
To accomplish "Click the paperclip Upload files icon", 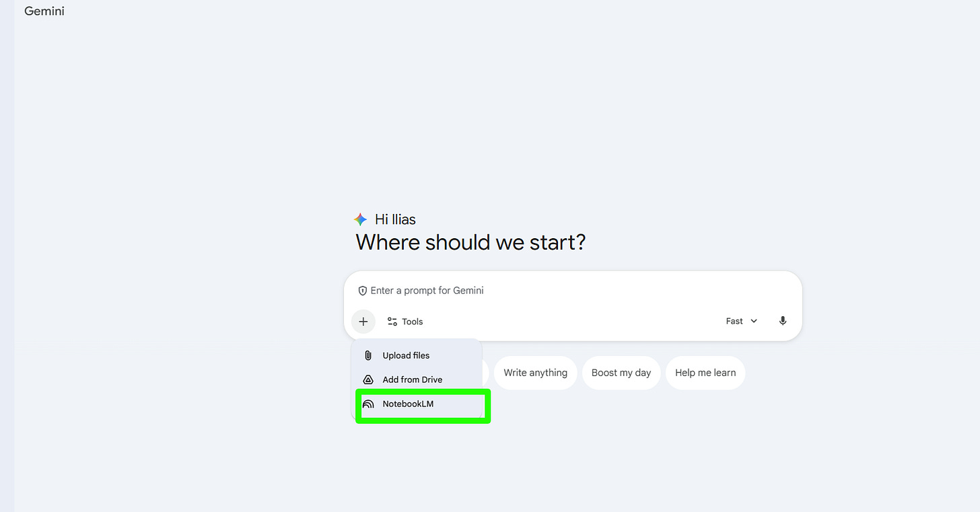I will (x=368, y=355).
